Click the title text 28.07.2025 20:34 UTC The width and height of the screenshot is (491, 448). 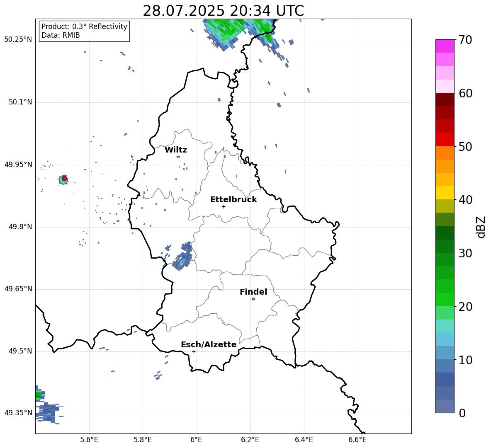tap(223, 11)
